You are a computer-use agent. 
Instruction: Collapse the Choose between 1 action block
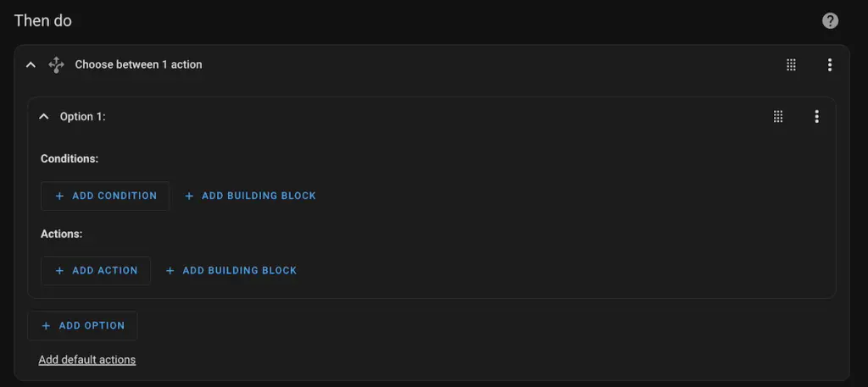coord(31,64)
